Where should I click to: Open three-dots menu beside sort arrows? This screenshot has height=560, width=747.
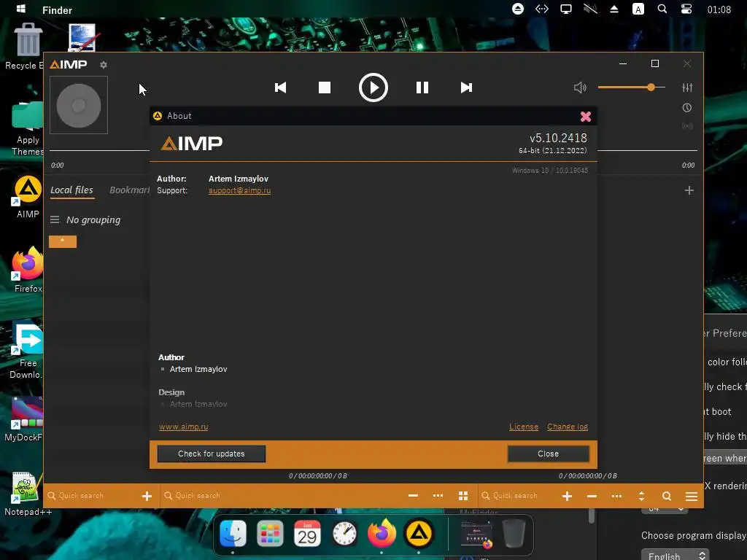[616, 496]
